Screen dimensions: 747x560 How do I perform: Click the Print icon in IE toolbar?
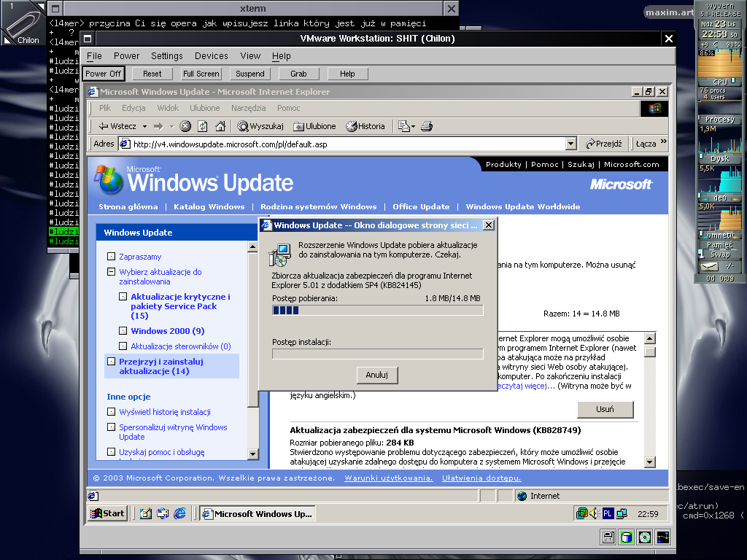[x=427, y=126]
